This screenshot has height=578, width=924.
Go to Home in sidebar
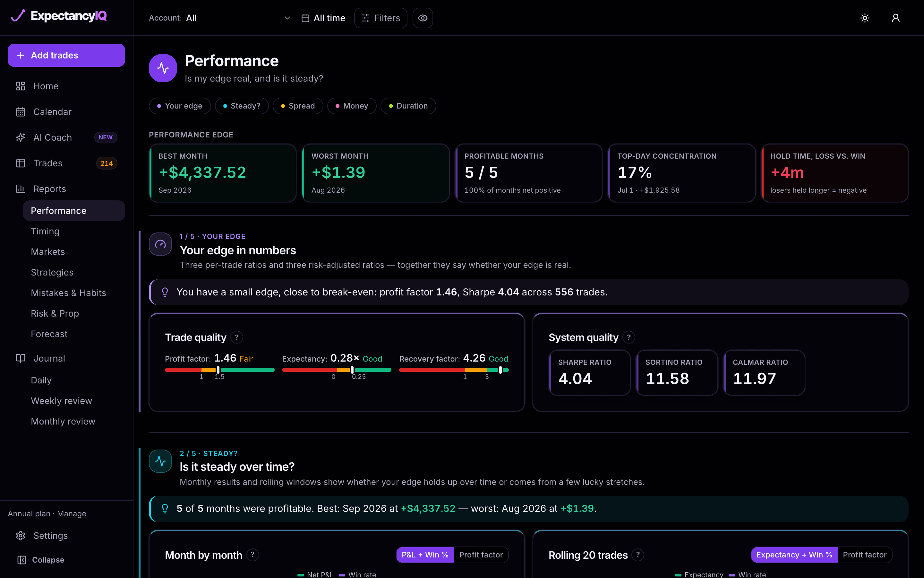[x=66, y=86]
